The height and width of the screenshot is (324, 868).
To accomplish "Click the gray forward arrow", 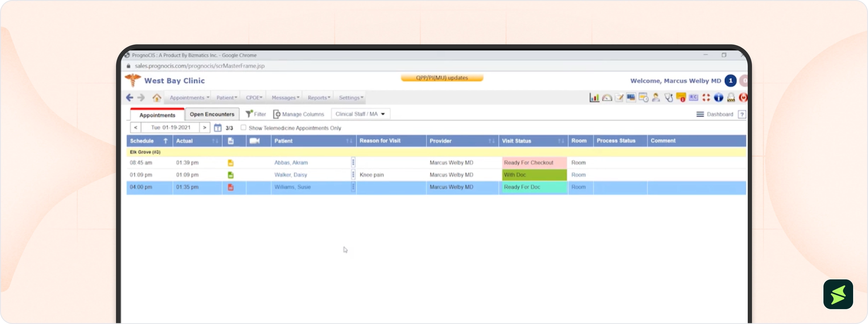I will [x=141, y=98].
